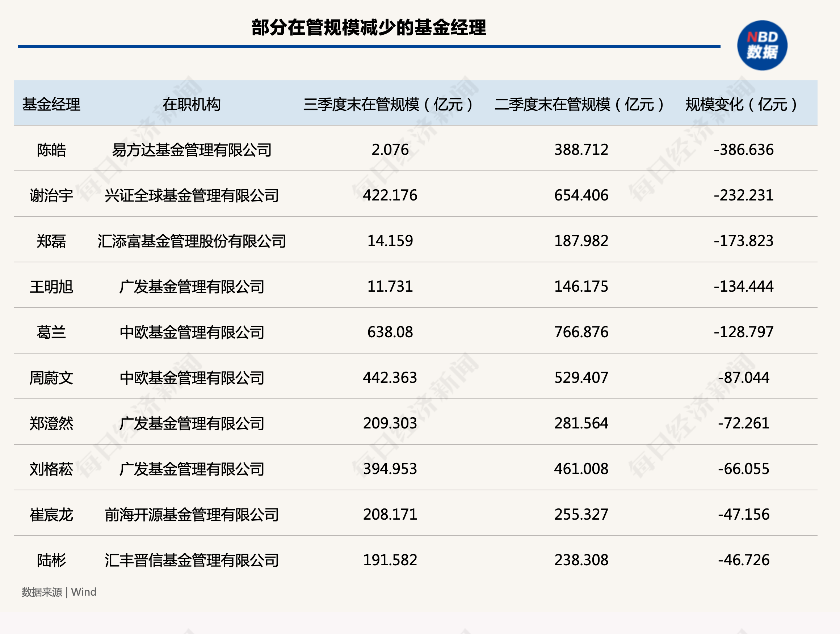
Task: Click value 255.327
Action: [581, 514]
